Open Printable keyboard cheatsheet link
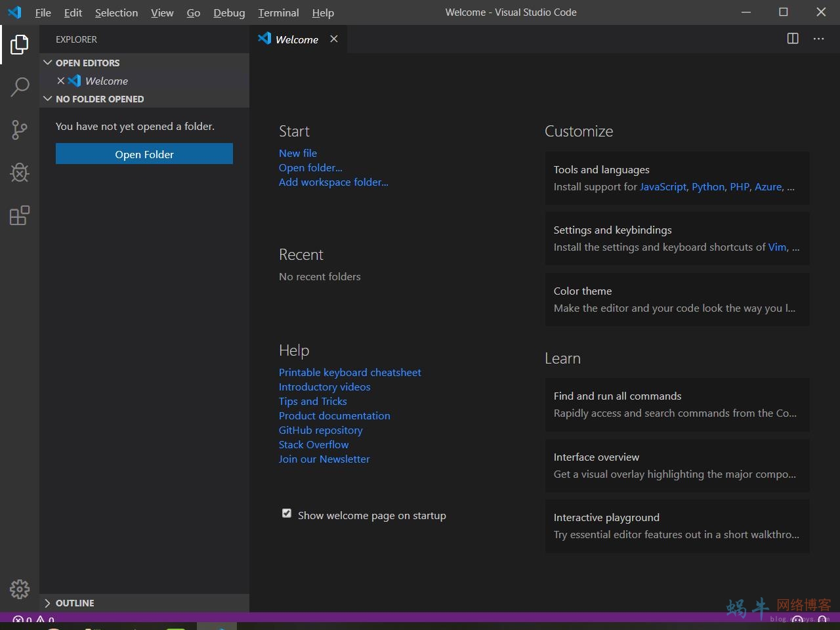 click(350, 372)
